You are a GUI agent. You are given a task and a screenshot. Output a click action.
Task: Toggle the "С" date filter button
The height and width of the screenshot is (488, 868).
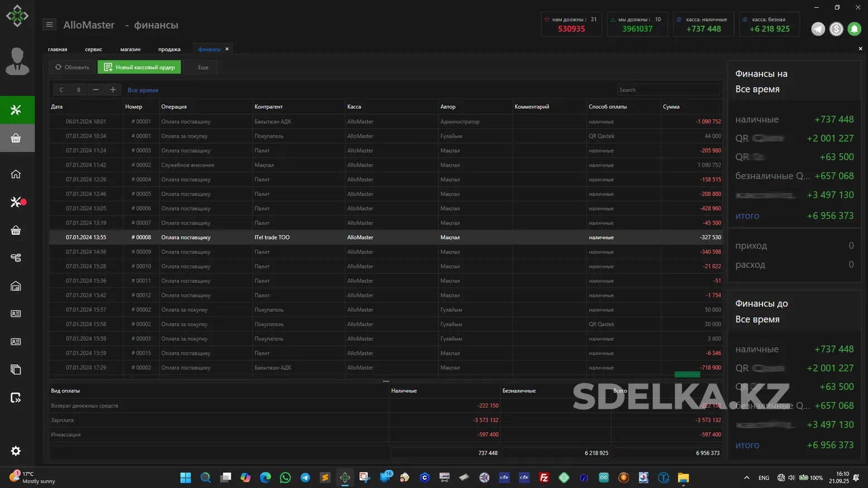tap(61, 90)
